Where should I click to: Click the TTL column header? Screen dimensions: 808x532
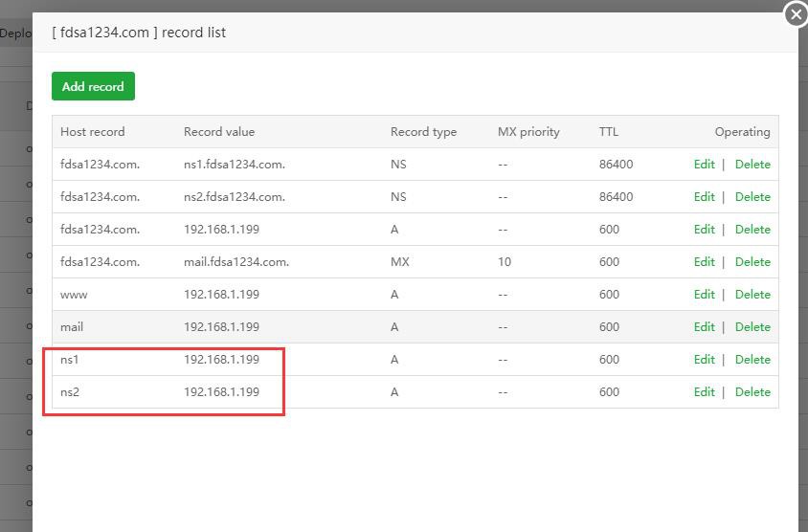609,132
